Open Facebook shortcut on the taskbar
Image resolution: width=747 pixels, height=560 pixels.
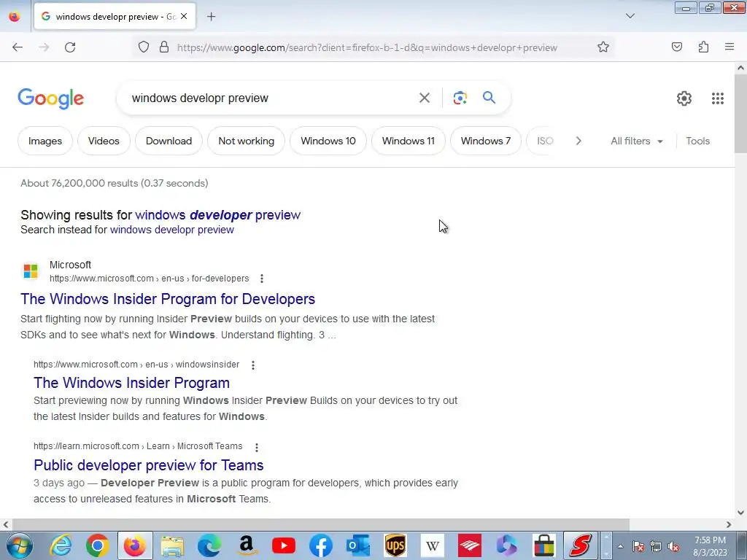click(x=321, y=545)
